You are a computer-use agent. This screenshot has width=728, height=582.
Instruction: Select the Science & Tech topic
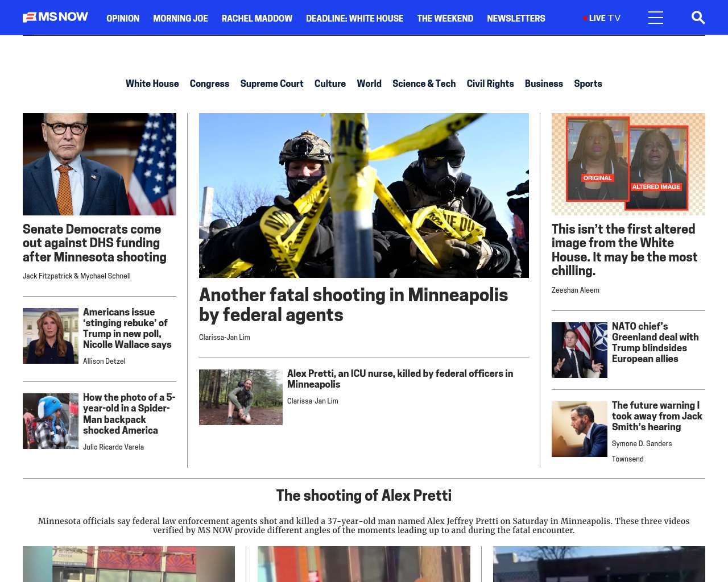424,84
